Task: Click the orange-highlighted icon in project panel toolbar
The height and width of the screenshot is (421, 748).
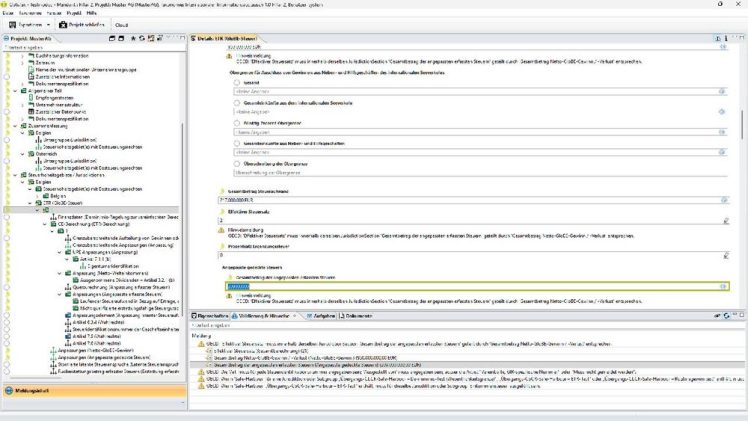Action: tap(151, 38)
